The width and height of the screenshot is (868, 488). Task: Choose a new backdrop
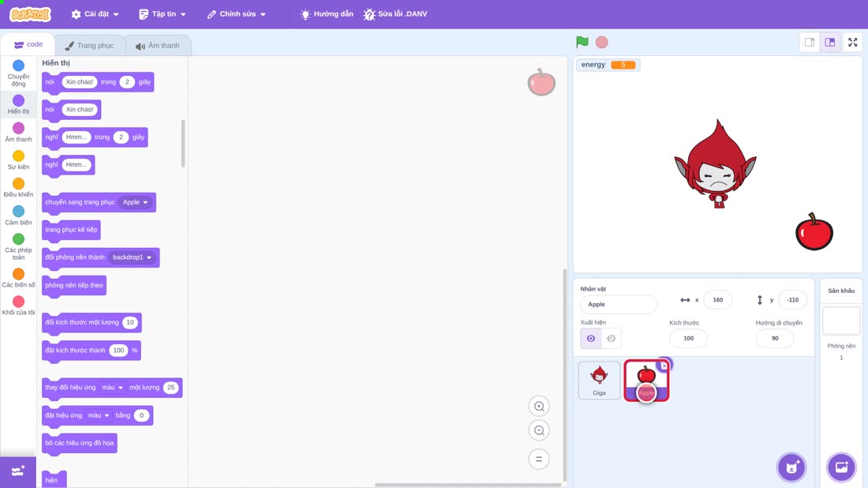tap(841, 467)
